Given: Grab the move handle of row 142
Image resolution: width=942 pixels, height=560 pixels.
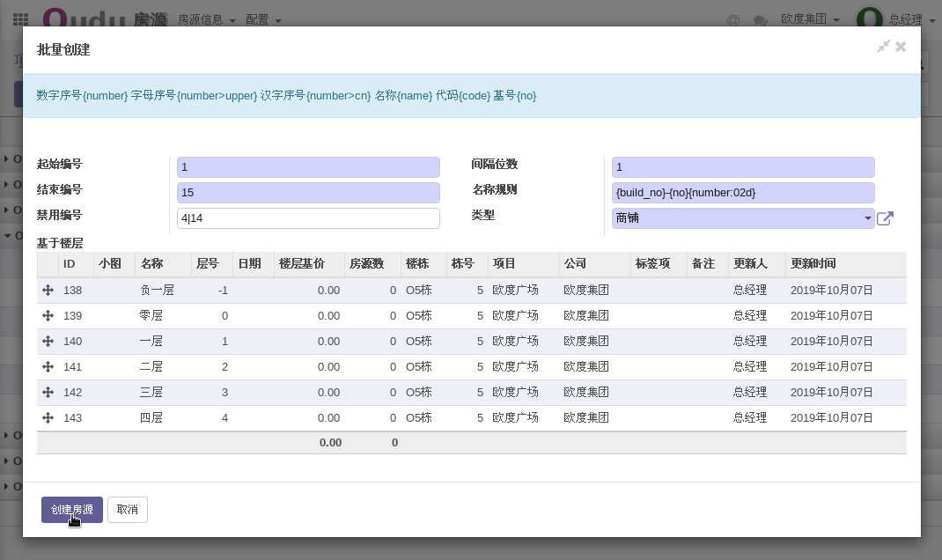Looking at the screenshot, I should (48, 393).
